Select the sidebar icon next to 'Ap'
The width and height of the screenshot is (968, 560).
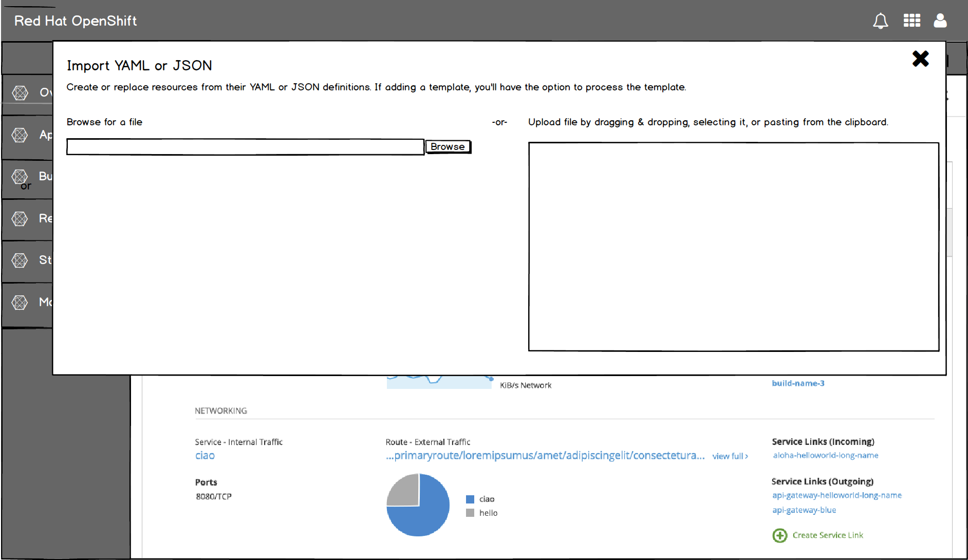point(20,135)
